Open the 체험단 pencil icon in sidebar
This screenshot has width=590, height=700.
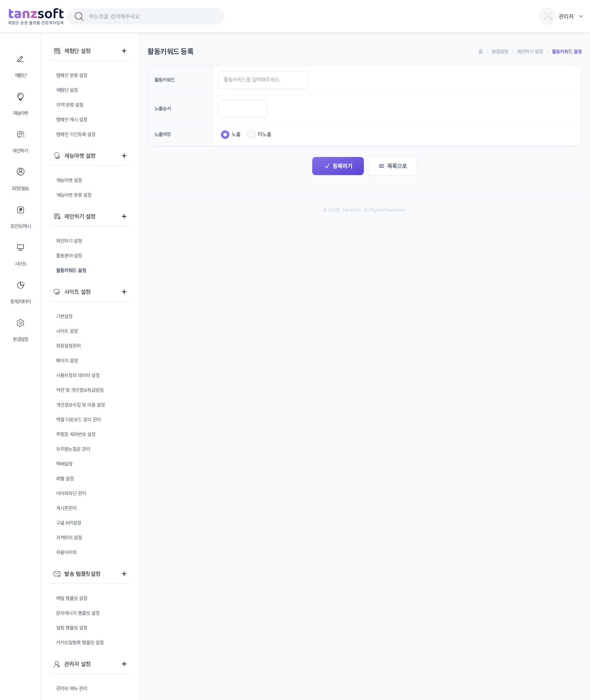pos(20,59)
